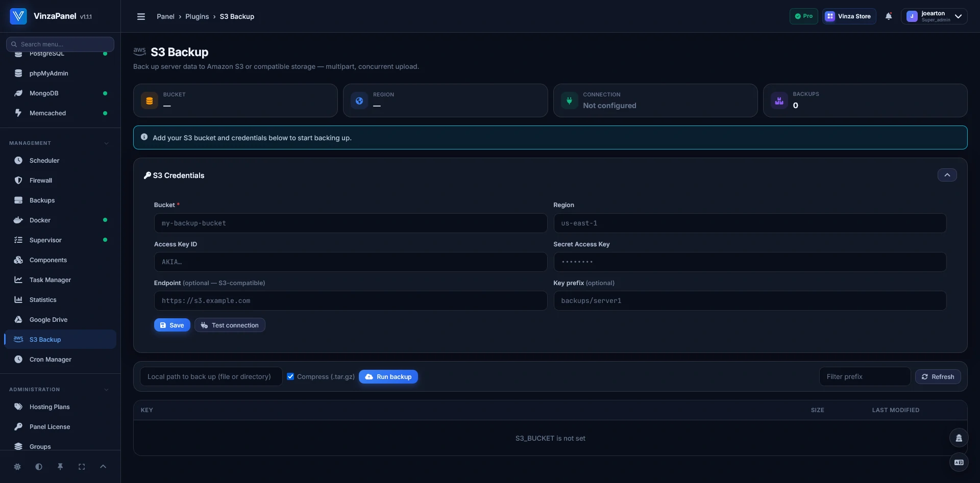
Task: Click the Plugins breadcrumb link
Action: [197, 16]
